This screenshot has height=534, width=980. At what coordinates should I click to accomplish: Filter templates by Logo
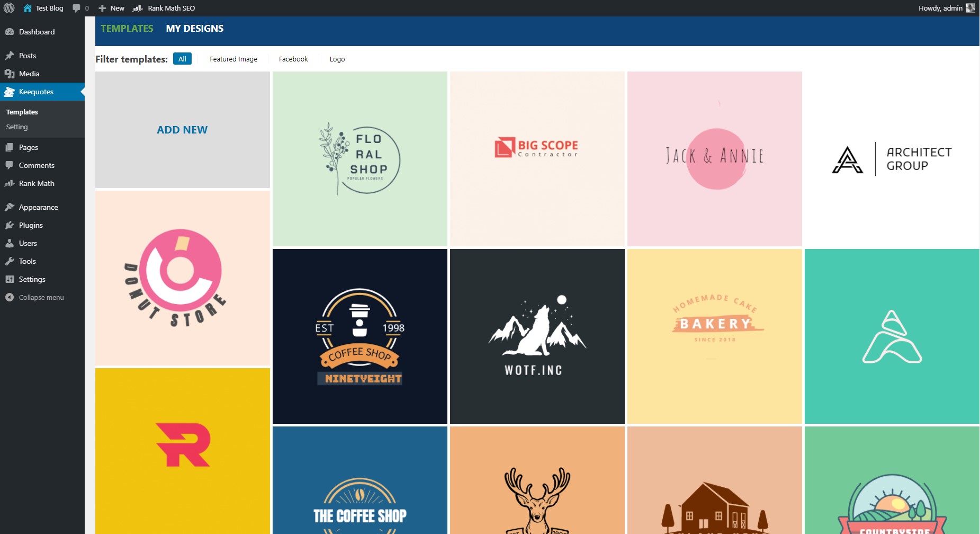click(337, 59)
